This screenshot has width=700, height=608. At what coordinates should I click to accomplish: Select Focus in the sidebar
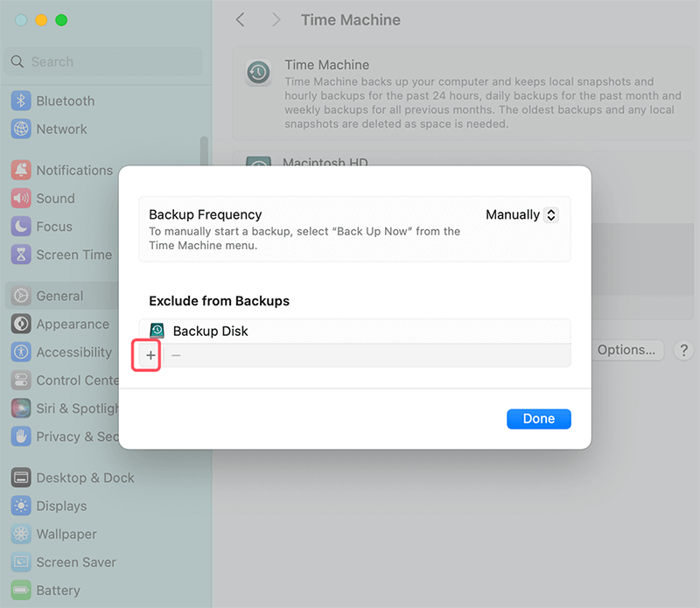tap(51, 227)
